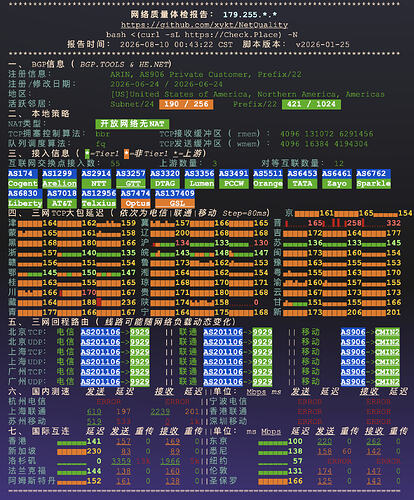Select the 206 latency value in 新 row
Screen dimensions: 414x500
pos(354,312)
